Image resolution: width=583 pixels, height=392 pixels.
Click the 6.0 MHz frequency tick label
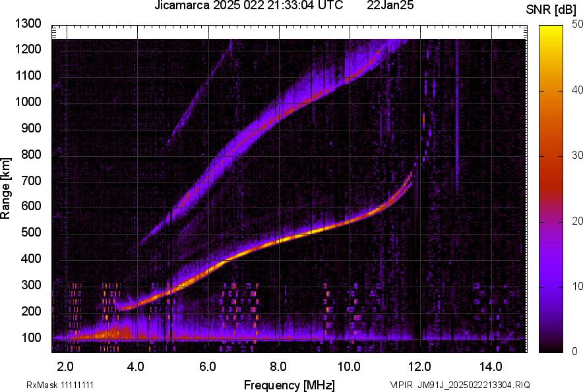click(x=208, y=367)
